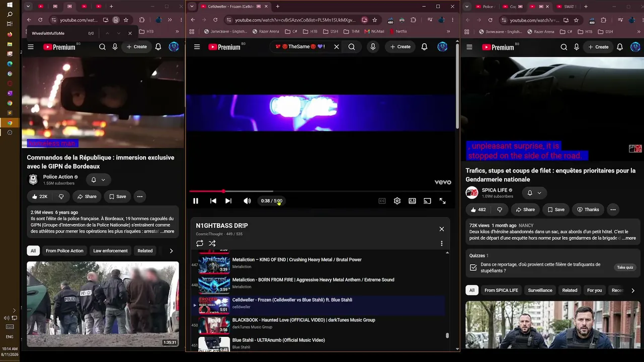
Task: Select From Police Action filter chip
Action: coord(64,251)
